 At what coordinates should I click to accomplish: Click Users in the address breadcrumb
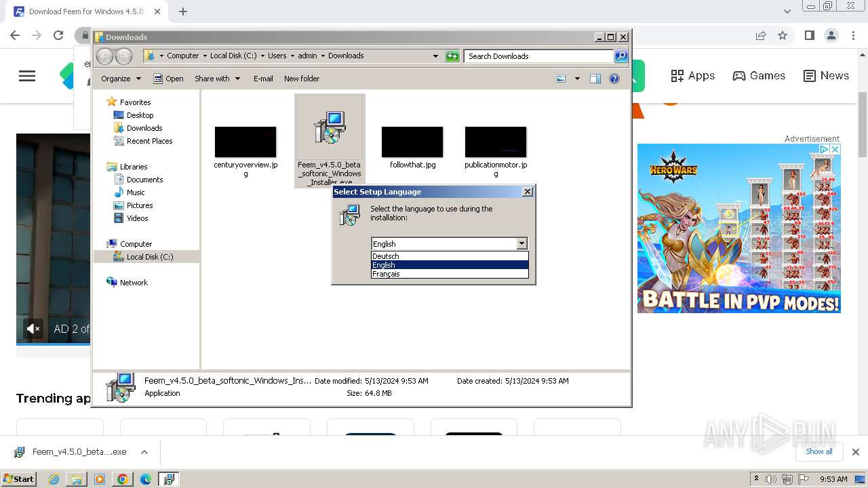click(277, 56)
